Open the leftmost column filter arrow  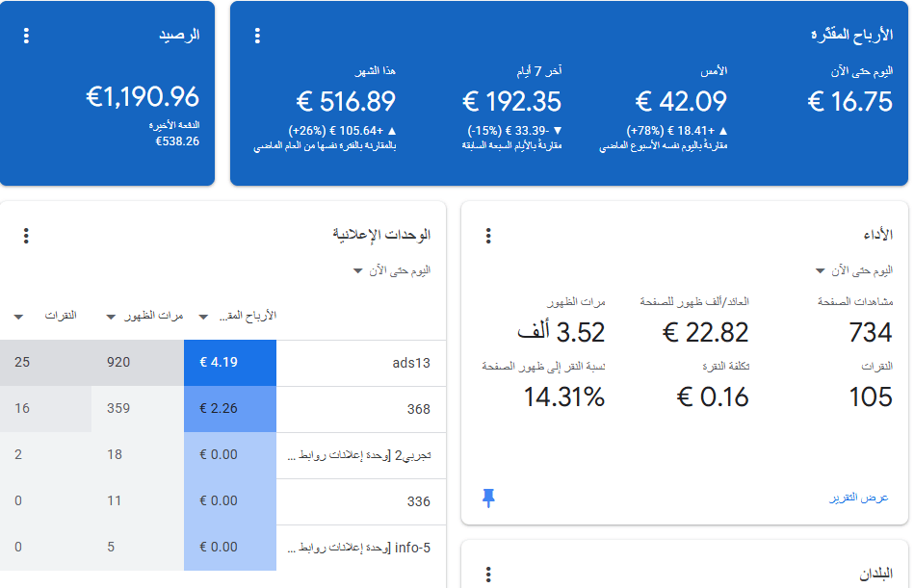point(16,318)
